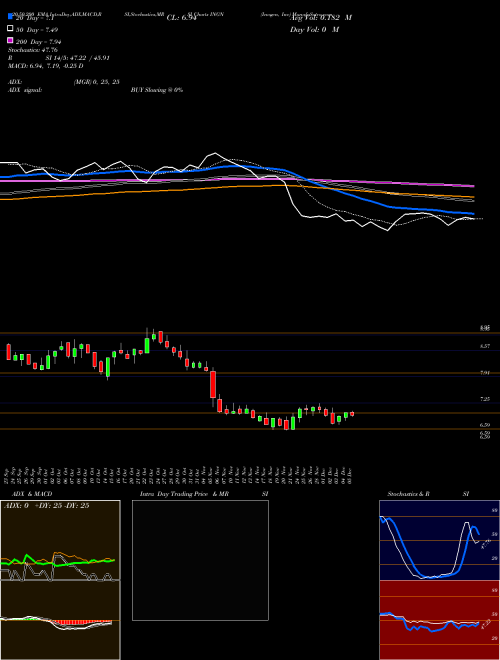Click the magenta 200 Day legend swatch
This screenshot has height=660, width=500.
coord(11,40)
